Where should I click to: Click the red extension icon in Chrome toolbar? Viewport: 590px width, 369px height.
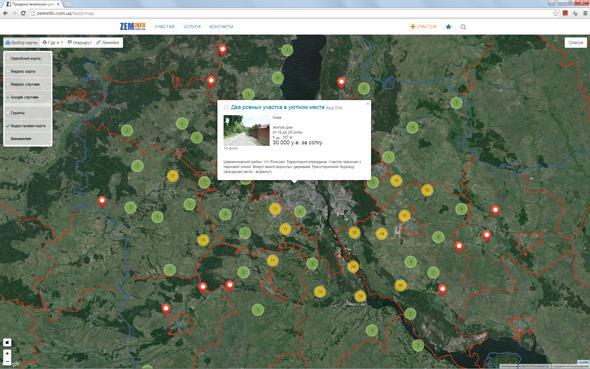pyautogui.click(x=565, y=13)
